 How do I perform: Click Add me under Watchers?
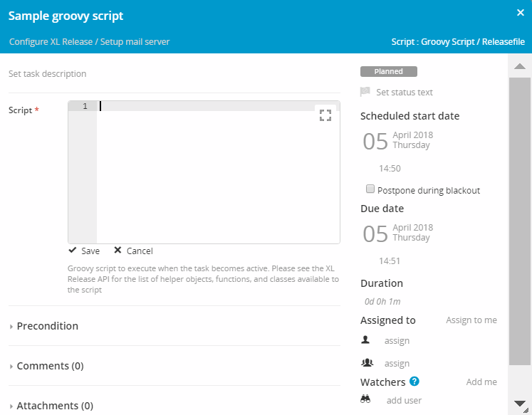481,382
